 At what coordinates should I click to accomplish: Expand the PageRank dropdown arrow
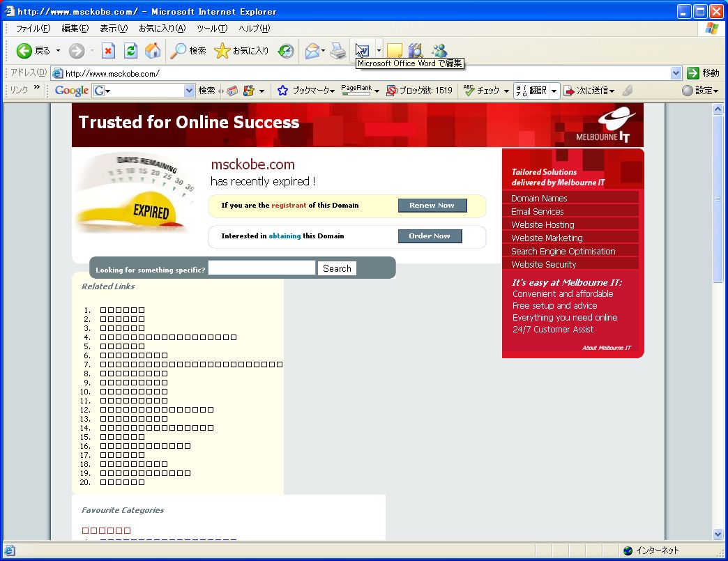pyautogui.click(x=377, y=91)
